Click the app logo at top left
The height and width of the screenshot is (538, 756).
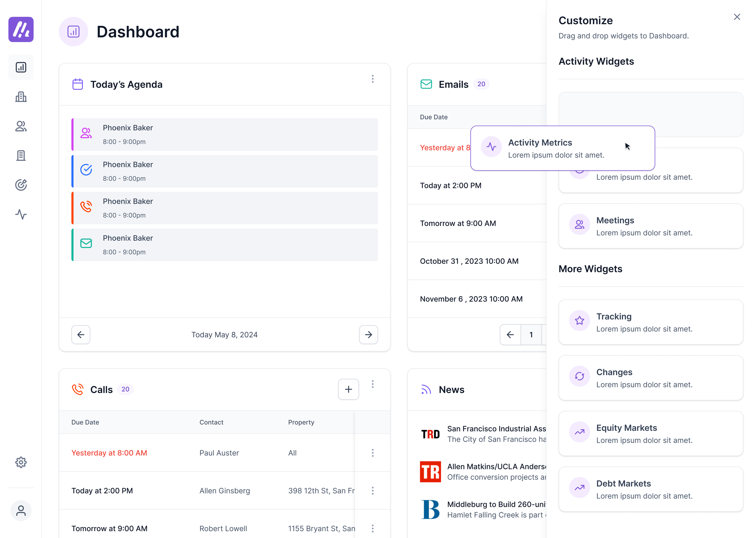(x=21, y=29)
